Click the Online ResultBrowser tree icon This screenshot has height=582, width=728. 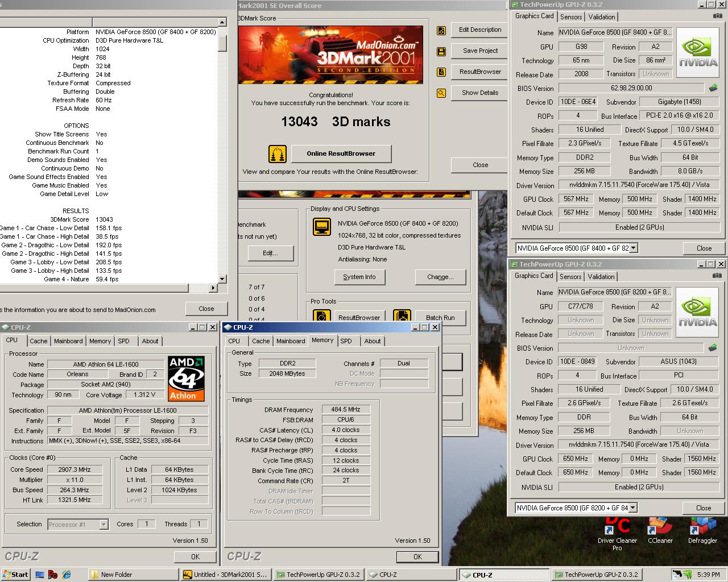click(278, 153)
